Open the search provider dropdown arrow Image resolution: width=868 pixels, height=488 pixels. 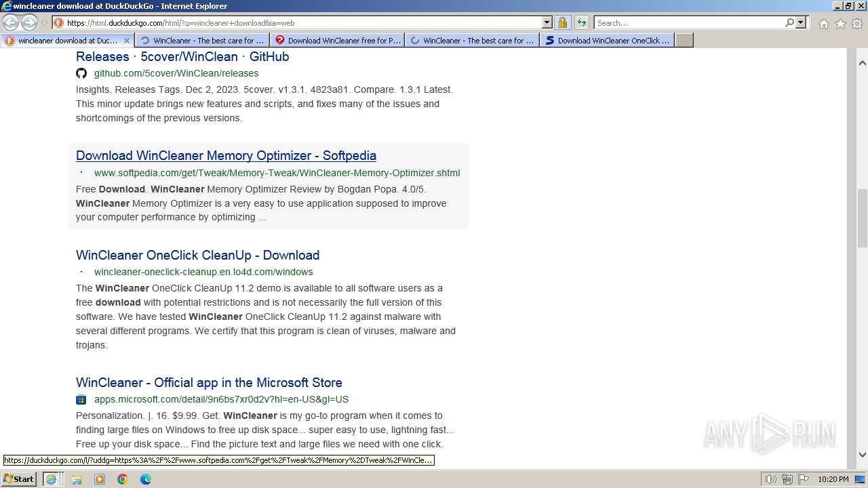tap(801, 23)
